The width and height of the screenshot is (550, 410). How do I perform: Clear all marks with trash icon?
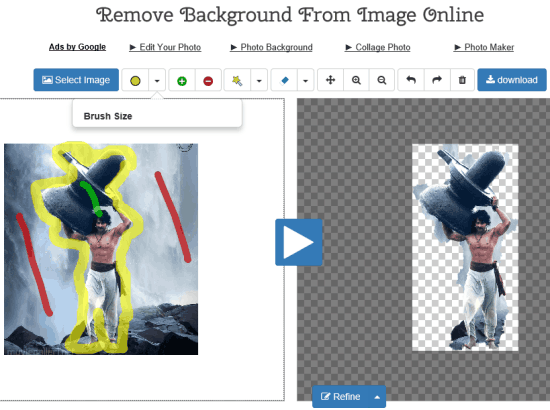click(462, 80)
